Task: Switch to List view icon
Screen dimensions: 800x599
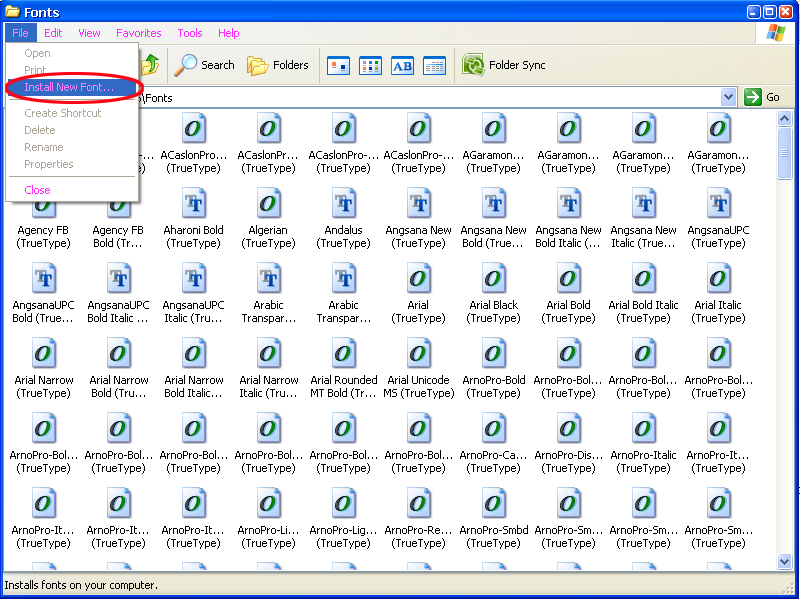Action: [371, 66]
